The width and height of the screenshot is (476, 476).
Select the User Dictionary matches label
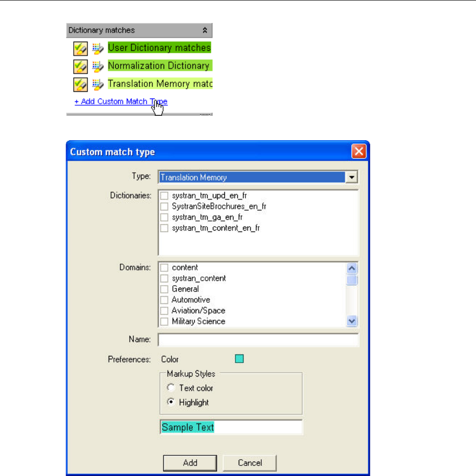tap(159, 48)
